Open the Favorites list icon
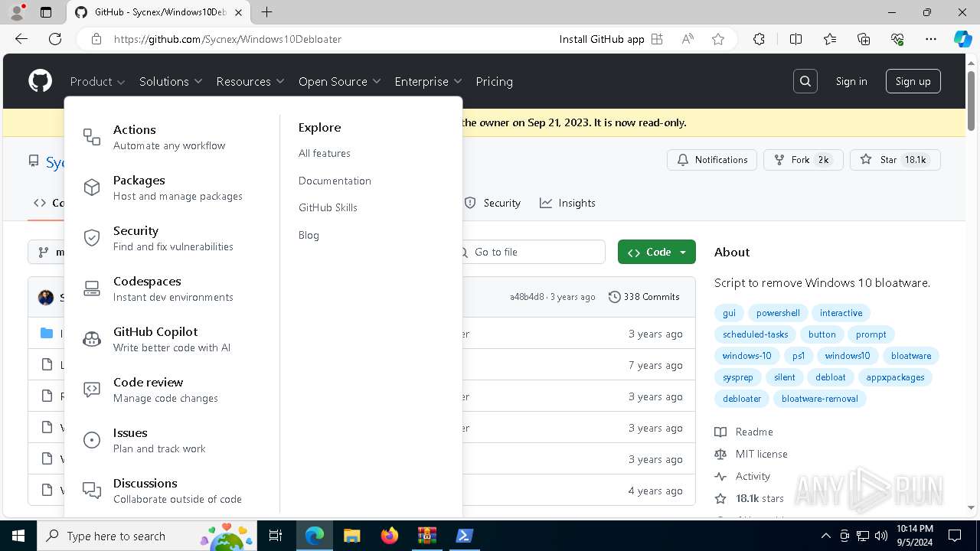 [x=830, y=39]
